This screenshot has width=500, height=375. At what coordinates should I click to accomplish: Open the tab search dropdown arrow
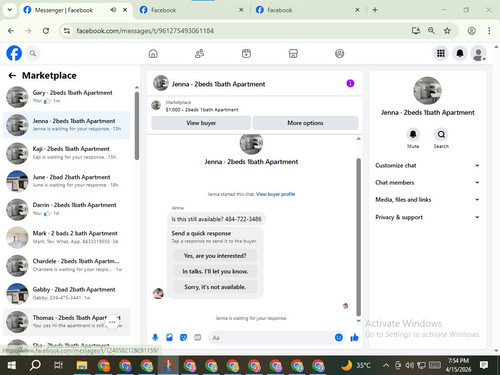[10, 10]
